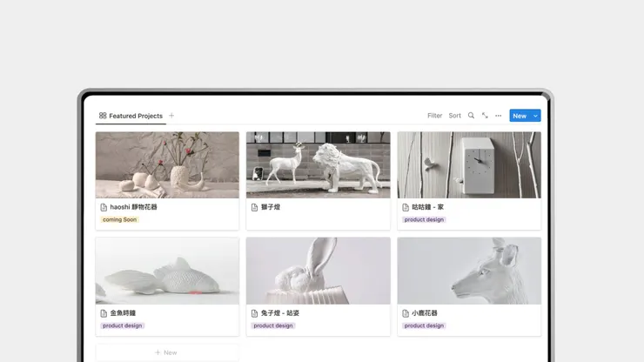Click the title text 咕咕鐘 - 家

coord(427,207)
